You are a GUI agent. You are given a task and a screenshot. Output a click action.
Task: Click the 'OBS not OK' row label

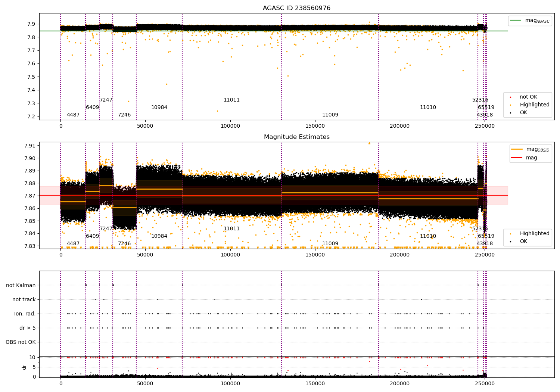pos(21,342)
